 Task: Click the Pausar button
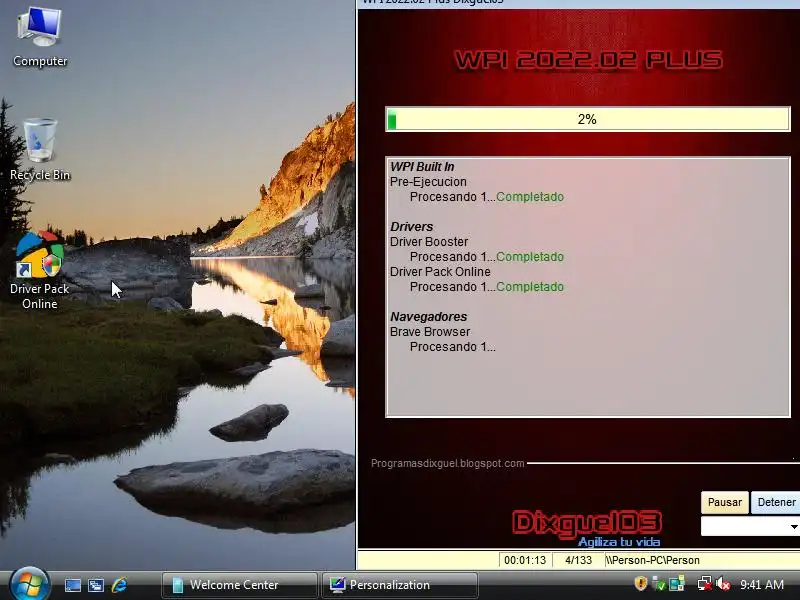pyautogui.click(x=724, y=503)
